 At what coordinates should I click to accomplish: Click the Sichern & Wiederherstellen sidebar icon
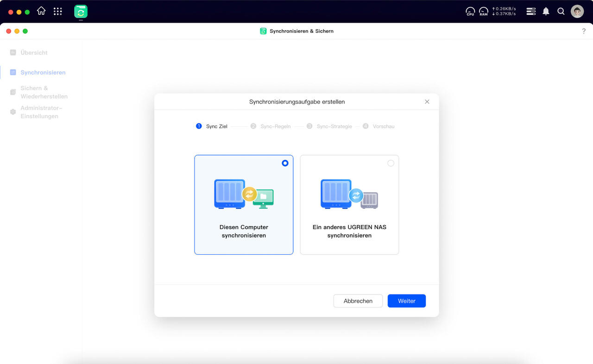point(13,92)
